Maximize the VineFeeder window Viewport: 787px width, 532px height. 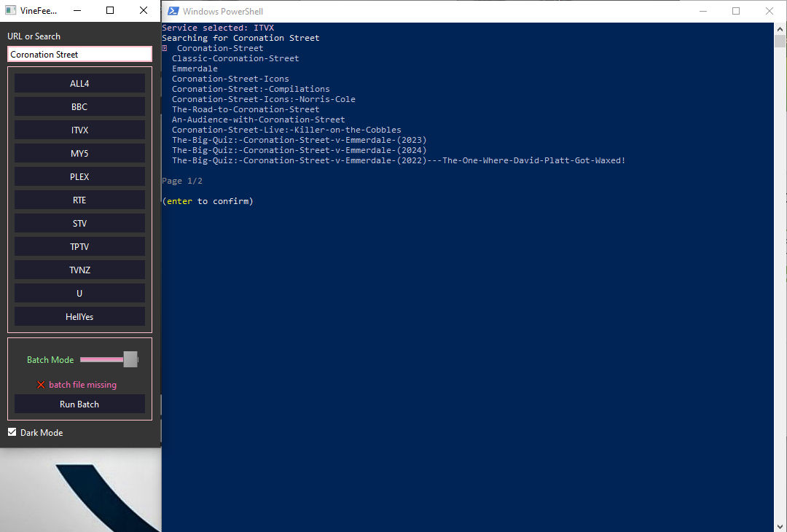pyautogui.click(x=110, y=10)
